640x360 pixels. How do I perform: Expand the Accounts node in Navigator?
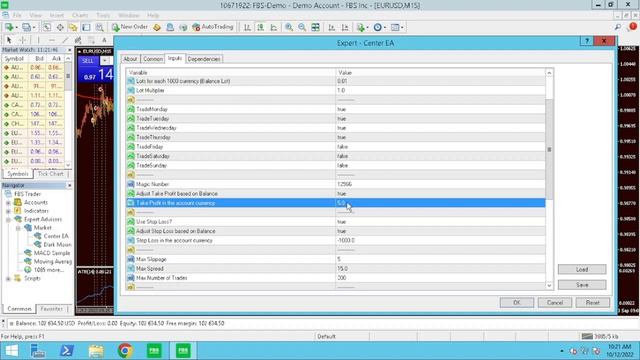pos(8,202)
